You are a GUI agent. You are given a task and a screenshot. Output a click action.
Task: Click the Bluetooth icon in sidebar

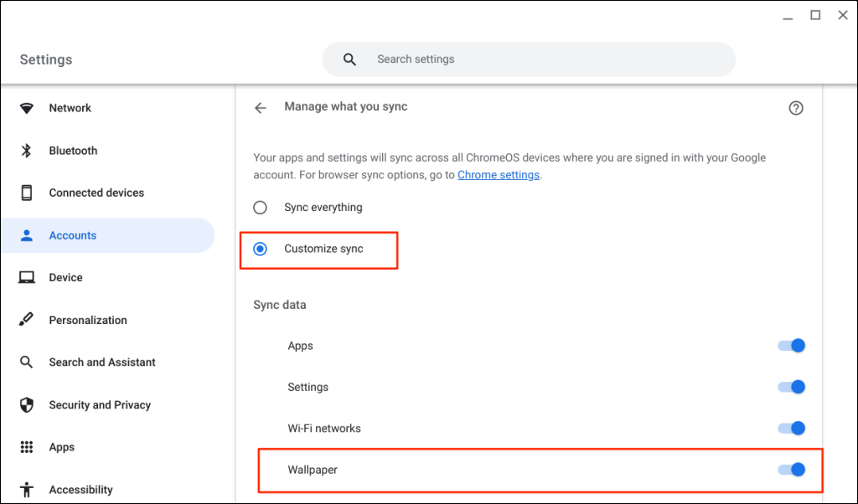point(27,151)
